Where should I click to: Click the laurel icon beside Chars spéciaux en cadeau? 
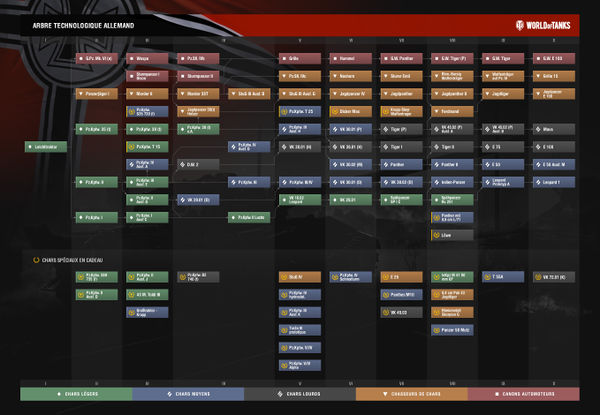[x=36, y=260]
